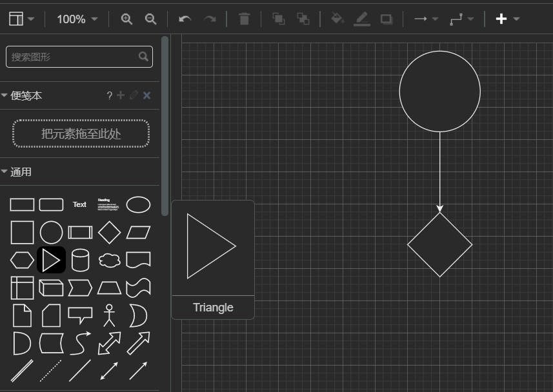553x392 pixels.
Task: Select the To Back icon
Action: click(303, 19)
